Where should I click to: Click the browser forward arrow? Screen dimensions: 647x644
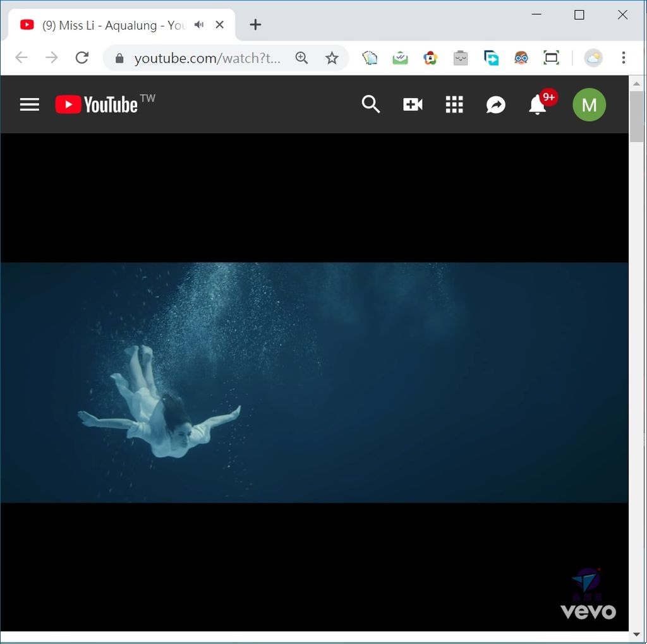click(x=52, y=57)
